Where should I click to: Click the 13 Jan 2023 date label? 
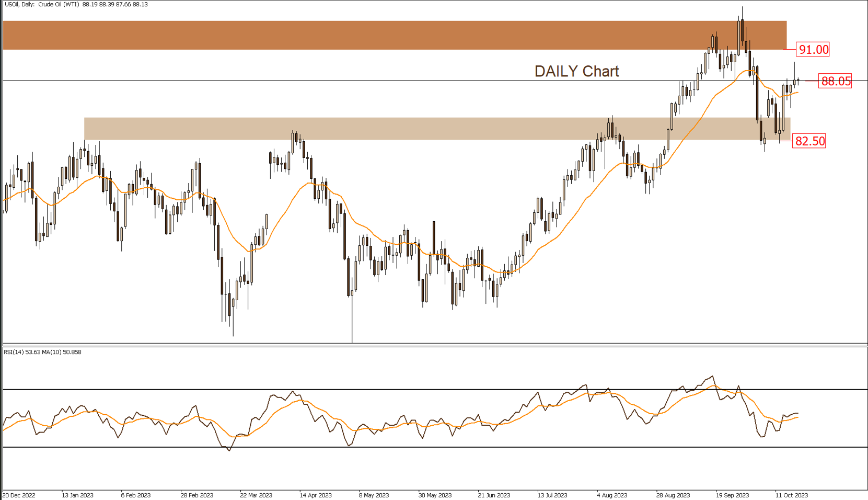[x=77, y=495]
